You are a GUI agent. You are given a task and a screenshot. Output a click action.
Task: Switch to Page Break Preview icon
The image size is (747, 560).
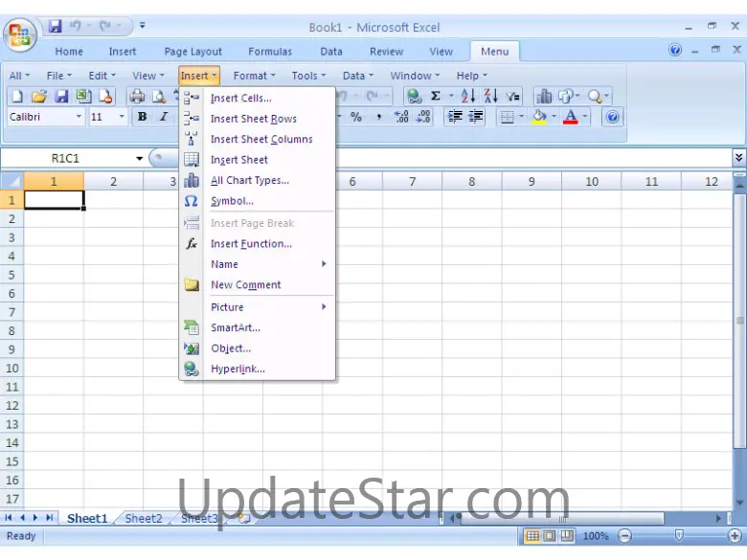pos(567,536)
